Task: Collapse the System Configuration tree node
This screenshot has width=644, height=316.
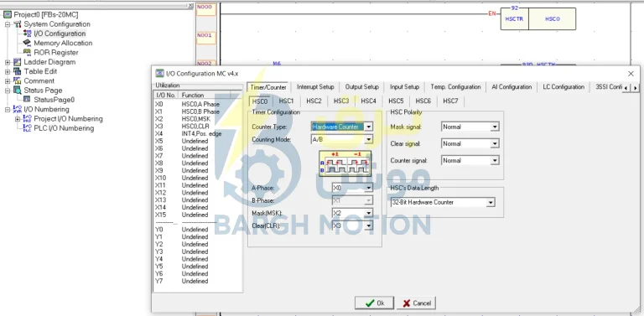Action: 8,24
